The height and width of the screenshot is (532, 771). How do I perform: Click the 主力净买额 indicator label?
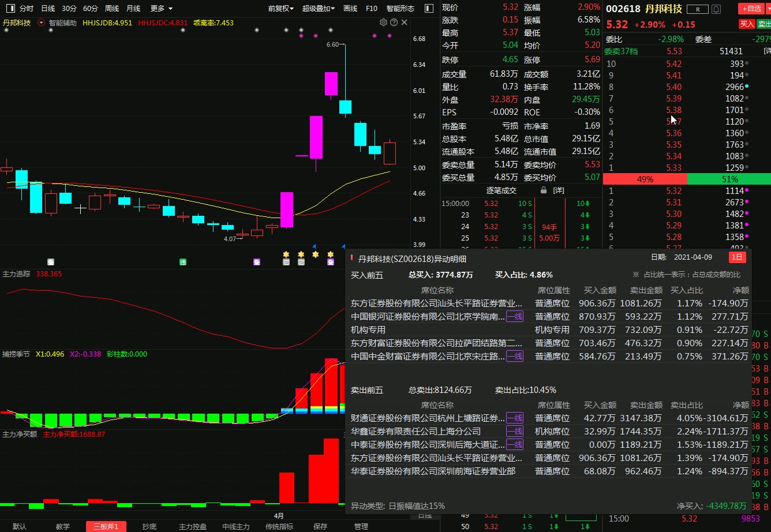[20, 434]
